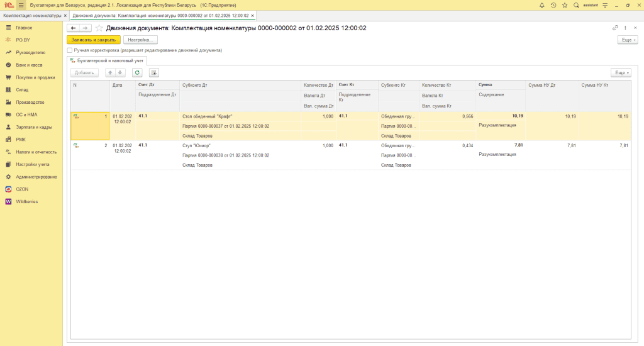This screenshot has height=346, width=644.
Task: Click Записать и закрыть button
Action: pos(94,40)
